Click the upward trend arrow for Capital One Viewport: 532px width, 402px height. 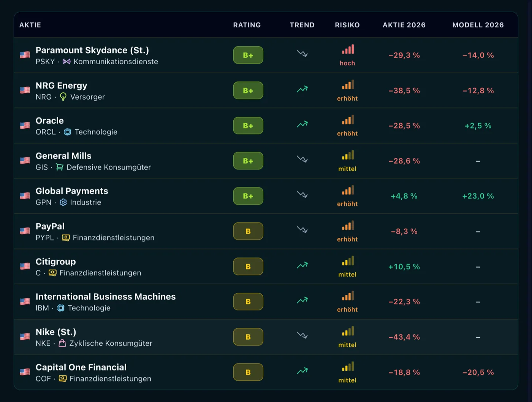pos(302,371)
